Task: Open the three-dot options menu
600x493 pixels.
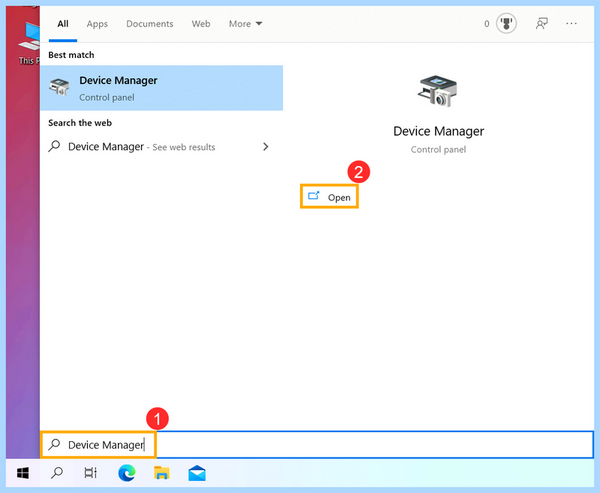Action: click(571, 24)
